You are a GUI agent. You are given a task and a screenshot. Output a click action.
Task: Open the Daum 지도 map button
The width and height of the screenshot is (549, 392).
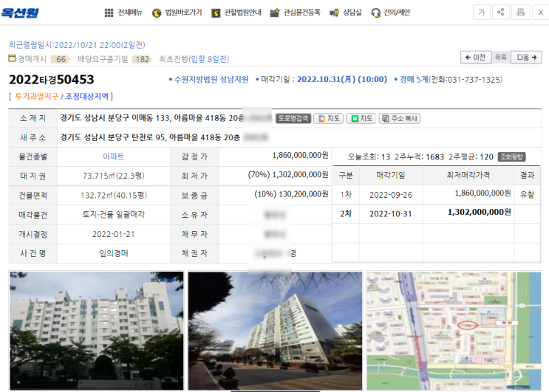(328, 119)
